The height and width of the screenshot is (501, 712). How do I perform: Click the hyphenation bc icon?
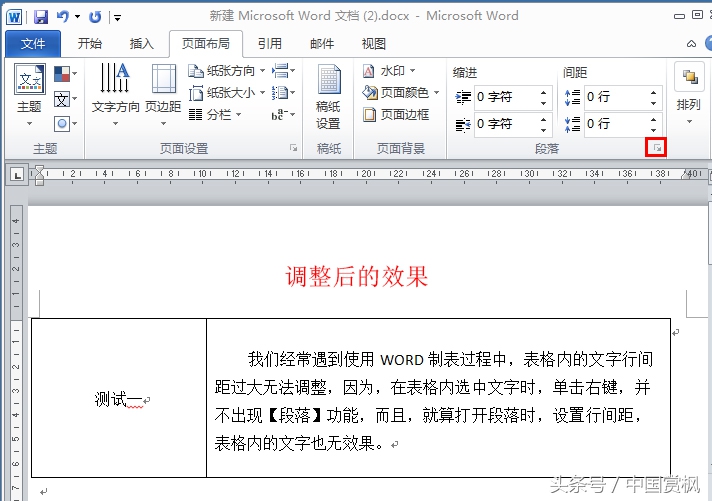point(283,114)
